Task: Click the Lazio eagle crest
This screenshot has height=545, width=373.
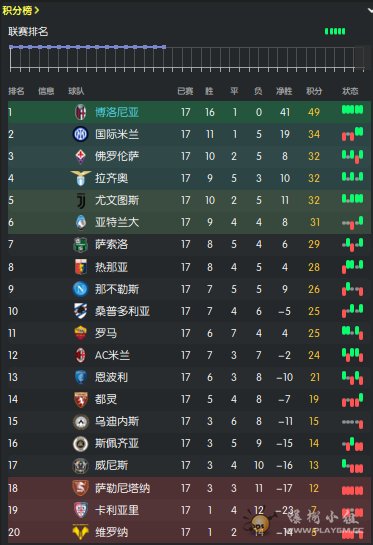Action: coord(80,178)
